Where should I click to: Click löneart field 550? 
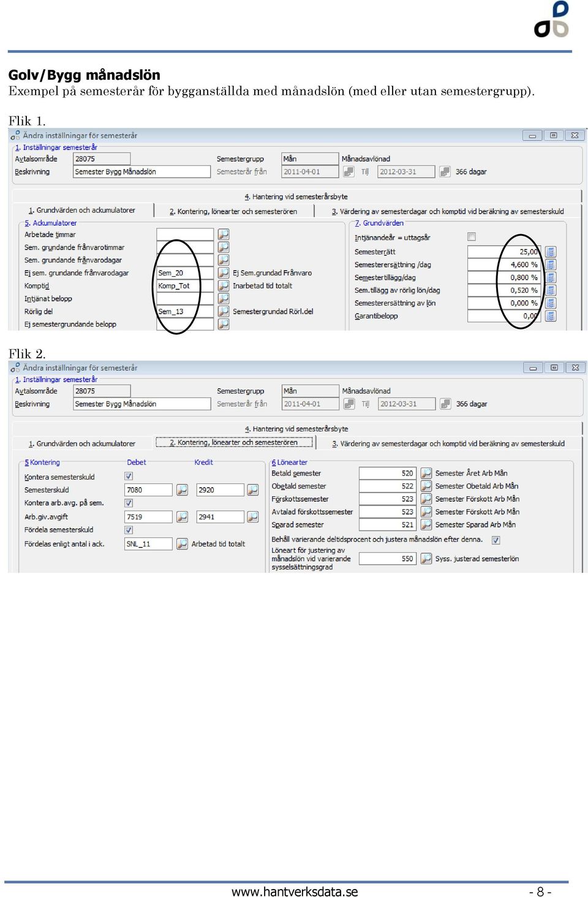click(388, 559)
